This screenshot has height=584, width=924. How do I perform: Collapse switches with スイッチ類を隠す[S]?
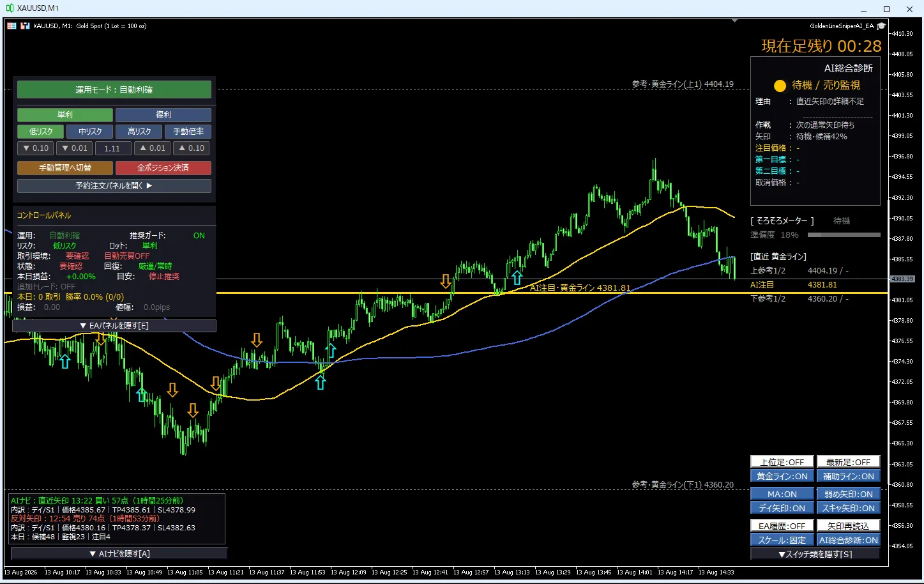click(815, 554)
